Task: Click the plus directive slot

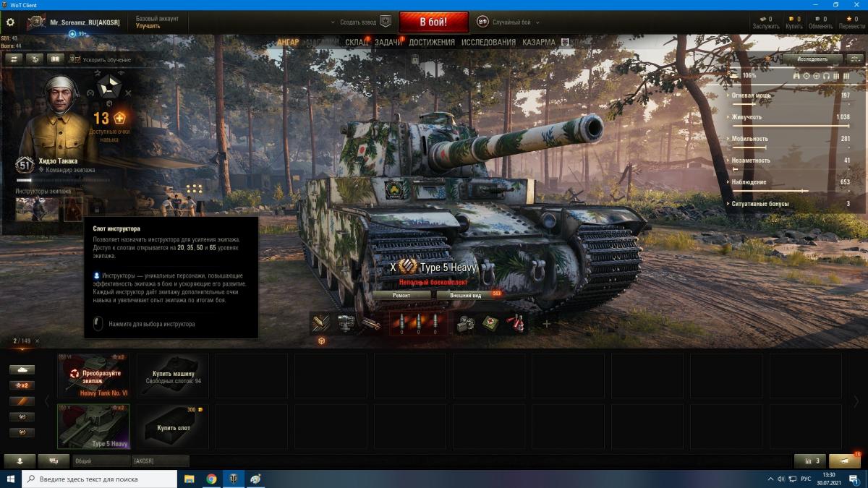Action: coord(546,323)
